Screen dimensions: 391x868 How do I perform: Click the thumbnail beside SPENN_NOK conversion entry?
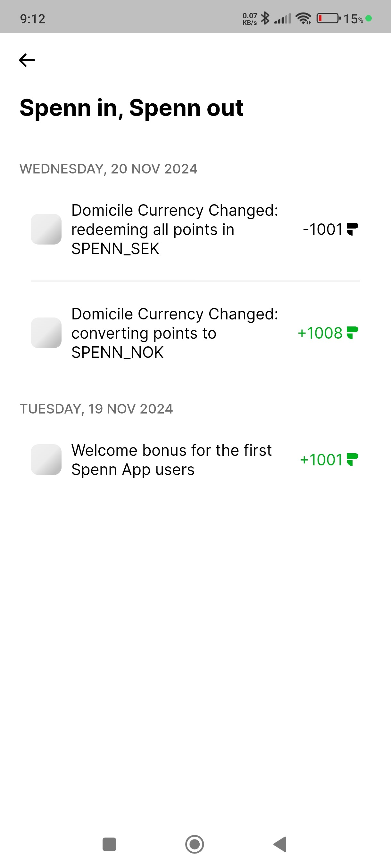[x=46, y=333]
